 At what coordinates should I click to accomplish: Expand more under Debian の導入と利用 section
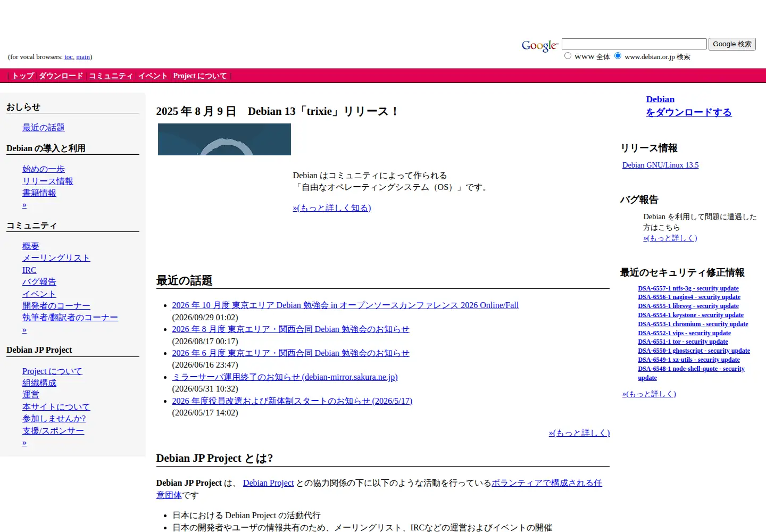click(24, 205)
